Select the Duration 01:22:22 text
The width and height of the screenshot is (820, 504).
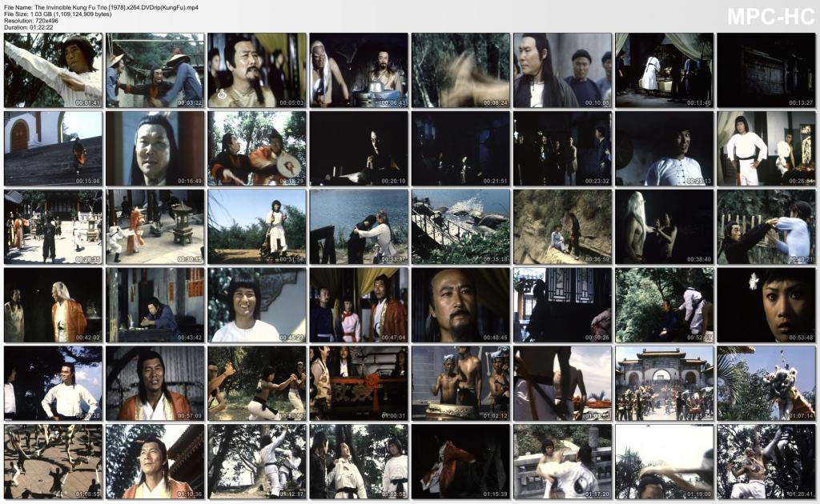28,27
